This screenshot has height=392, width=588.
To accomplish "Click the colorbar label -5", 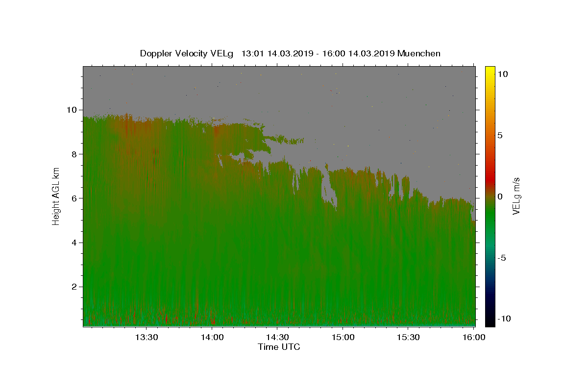I will click(502, 258).
